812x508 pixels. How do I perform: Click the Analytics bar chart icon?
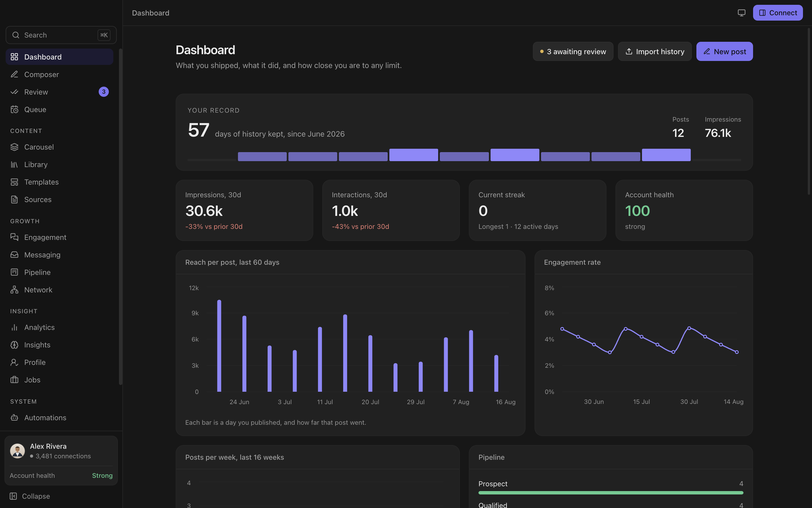click(14, 327)
